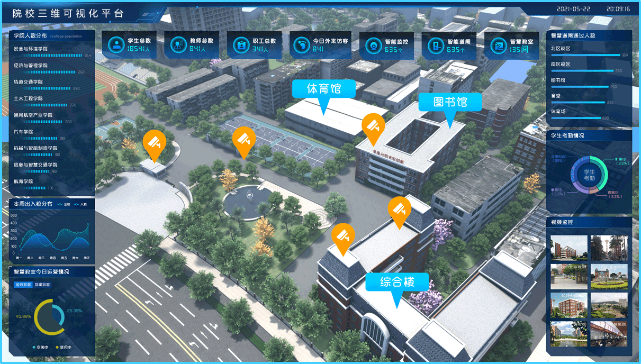Open the 智能监控 webcam icon
The image size is (641, 364).
pyautogui.click(x=373, y=46)
